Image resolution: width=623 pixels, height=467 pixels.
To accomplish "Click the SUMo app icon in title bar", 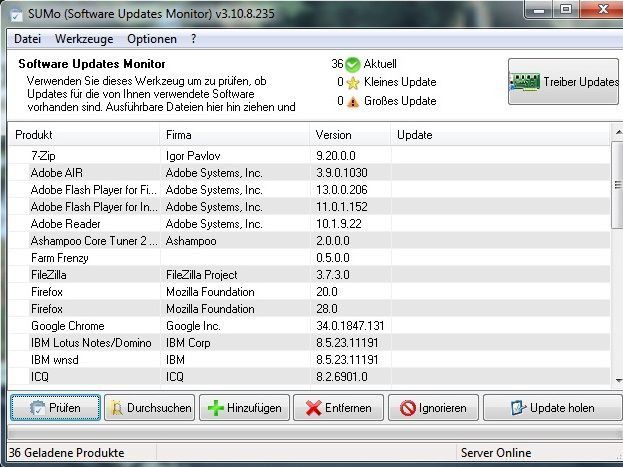I will (17, 14).
